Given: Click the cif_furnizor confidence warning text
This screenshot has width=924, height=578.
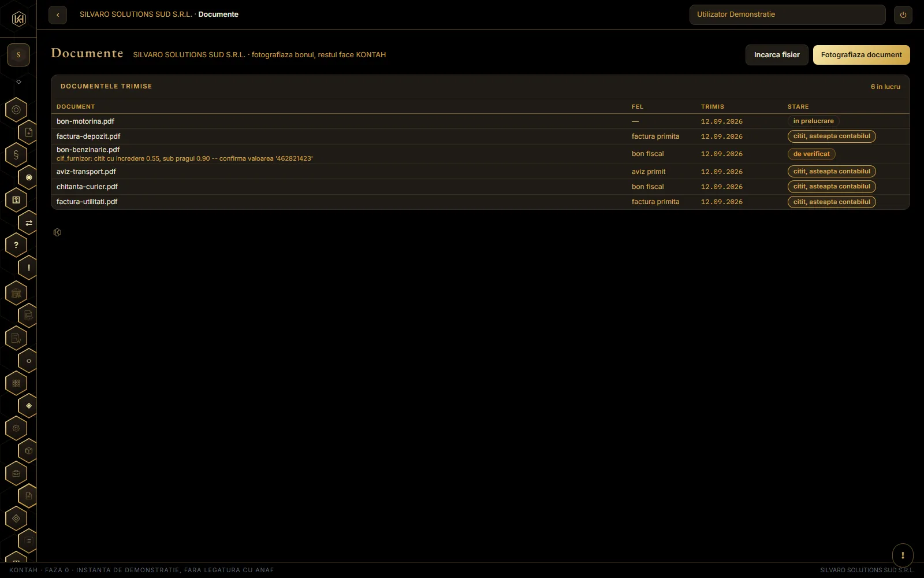Looking at the screenshot, I should 185,158.
